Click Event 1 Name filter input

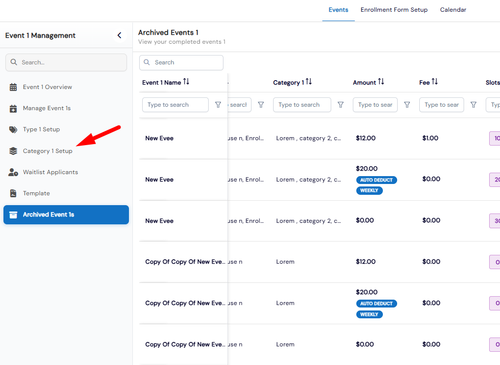pyautogui.click(x=175, y=105)
